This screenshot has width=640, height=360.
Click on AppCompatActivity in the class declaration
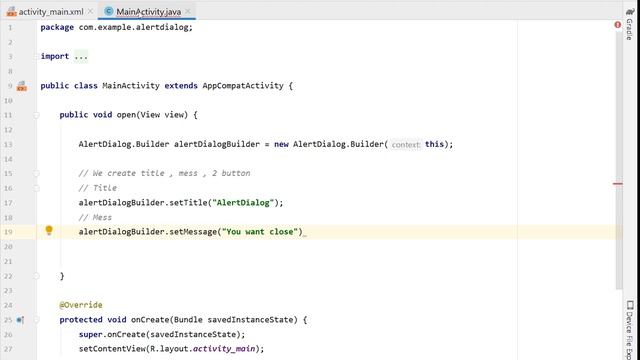[243, 86]
